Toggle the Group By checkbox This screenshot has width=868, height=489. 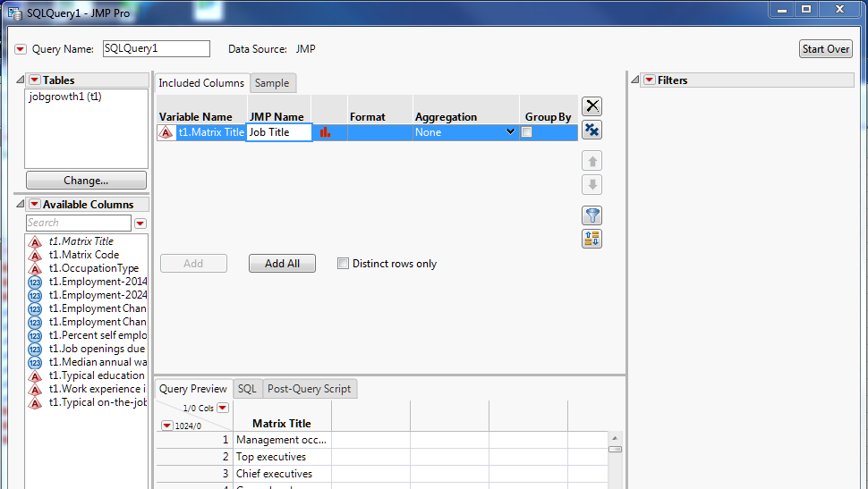tap(527, 132)
